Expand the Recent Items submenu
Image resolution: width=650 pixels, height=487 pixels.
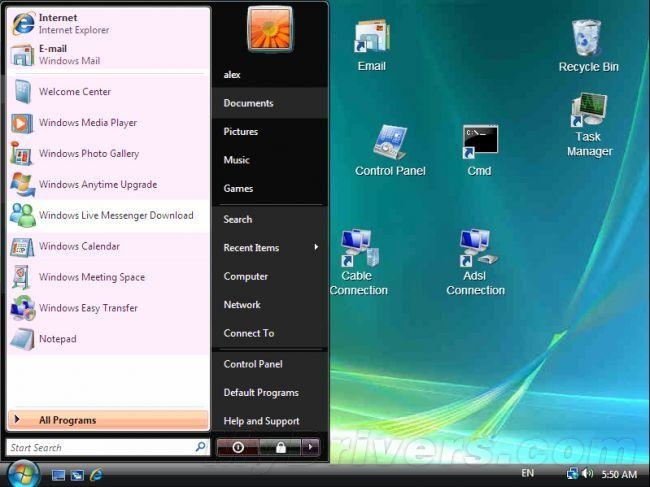[270, 247]
